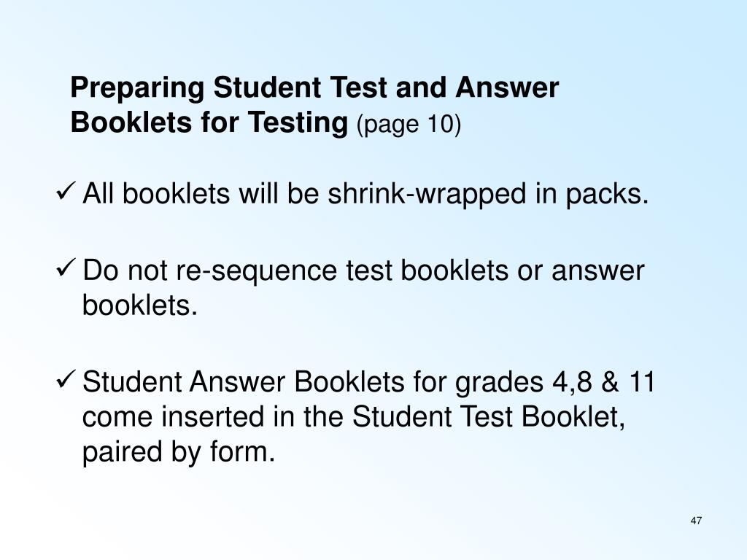This screenshot has height=560, width=747.
Task: Click the phrase 'Student Test Booklet,'
Action: point(489,416)
